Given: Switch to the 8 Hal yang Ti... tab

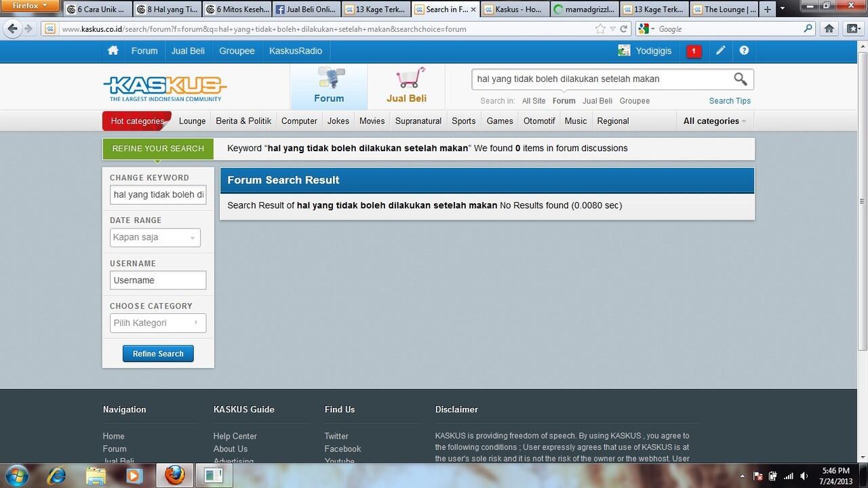Looking at the screenshot, I should [168, 9].
